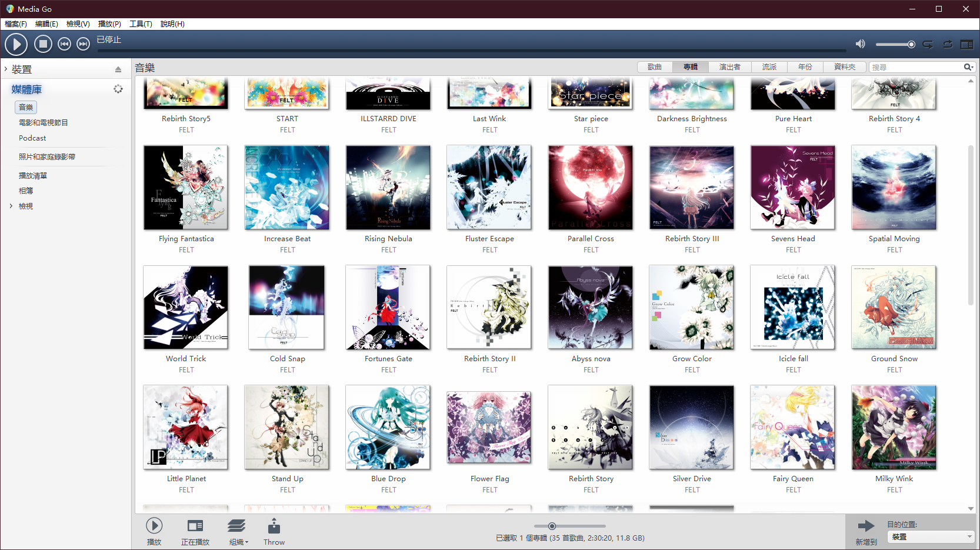Open the 組織 organize dropdown
This screenshot has height=550, width=980.
coord(236,526)
